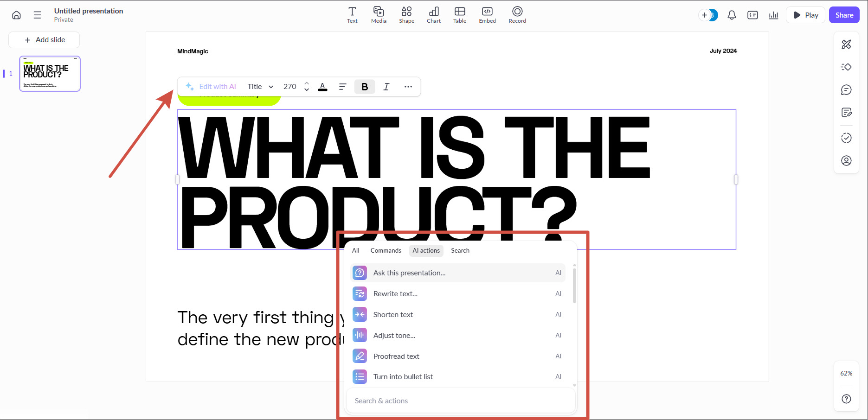868x420 pixels.
Task: Open the design tools icon in right sidebar
Action: click(x=846, y=45)
